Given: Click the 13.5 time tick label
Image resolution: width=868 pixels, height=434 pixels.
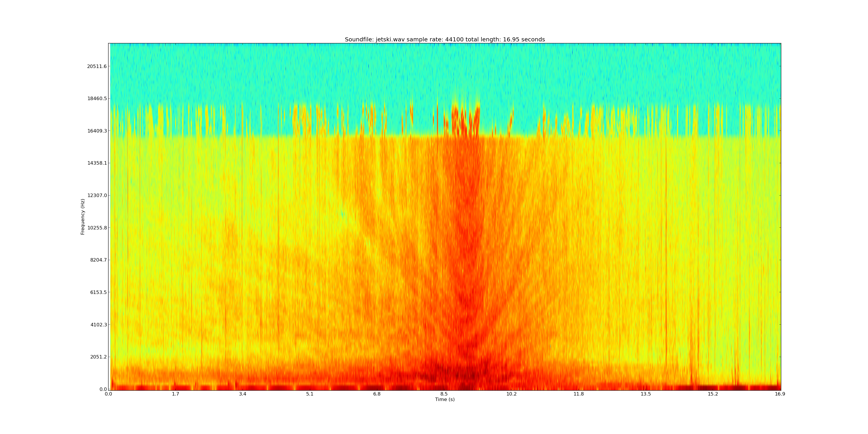Looking at the screenshot, I should (646, 394).
